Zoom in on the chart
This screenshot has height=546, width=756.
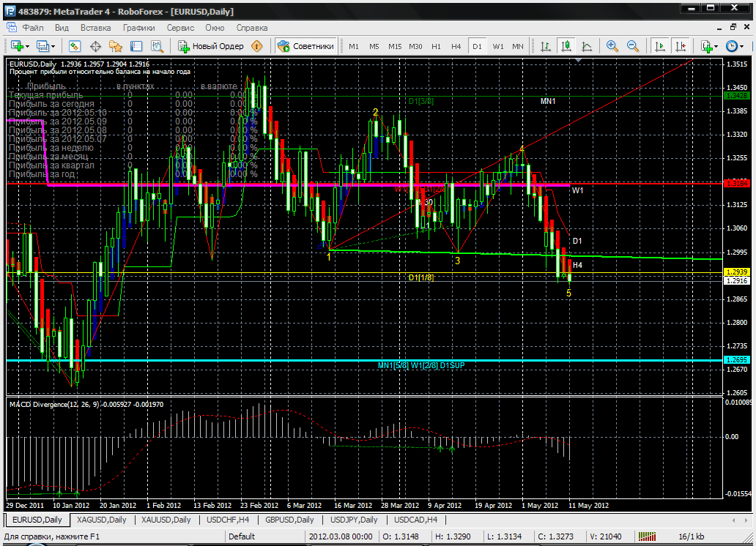(612, 46)
